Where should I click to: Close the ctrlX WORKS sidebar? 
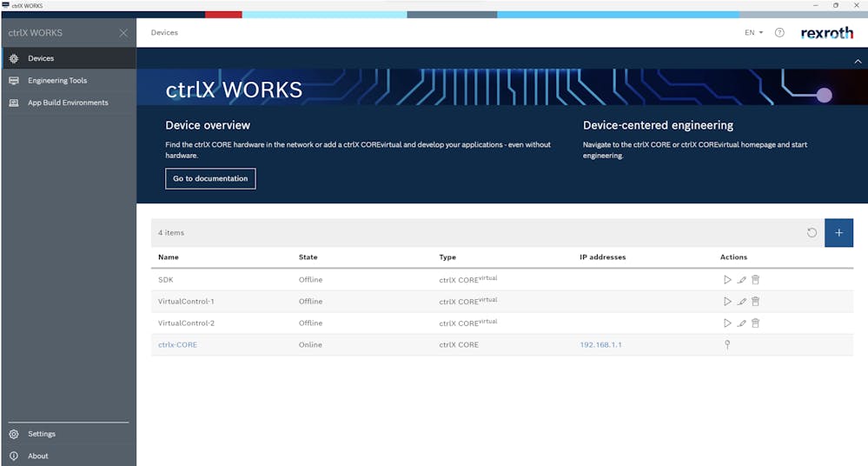pyautogui.click(x=123, y=33)
